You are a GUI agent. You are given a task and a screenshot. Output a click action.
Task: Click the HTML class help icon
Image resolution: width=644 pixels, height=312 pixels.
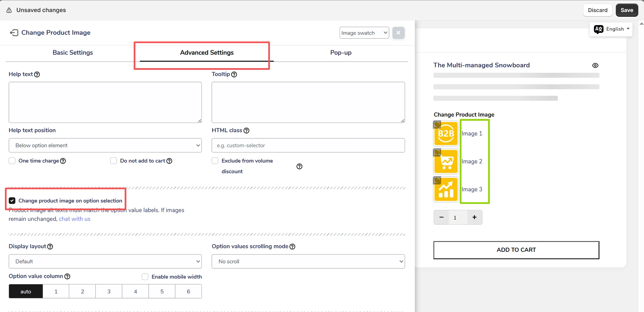point(246,131)
